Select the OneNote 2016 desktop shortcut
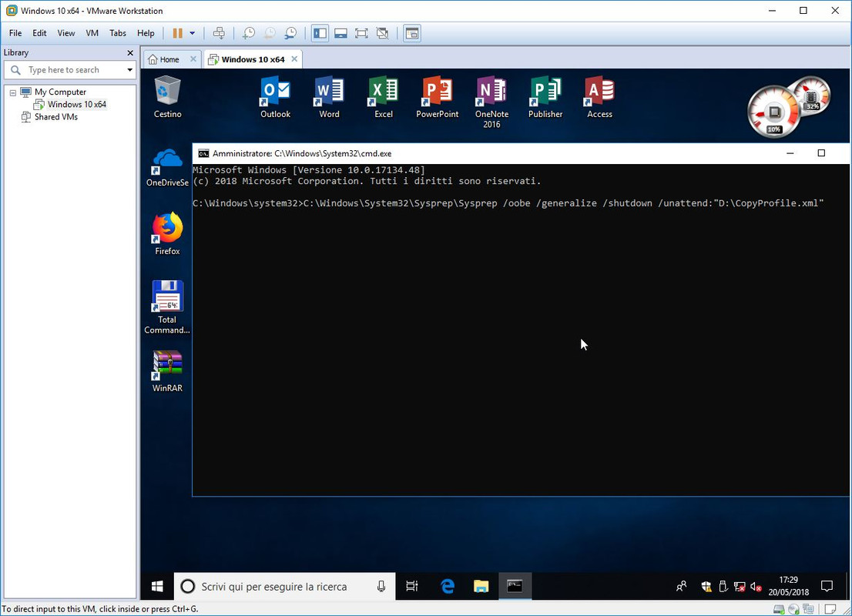 coord(491,102)
